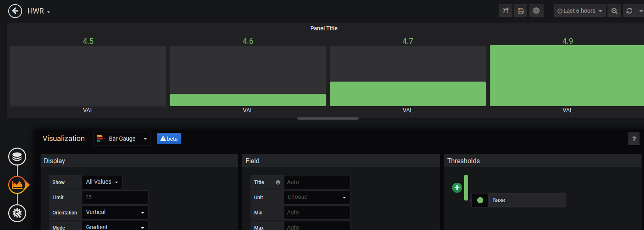Add a threshold with the plus icon

pos(457,187)
